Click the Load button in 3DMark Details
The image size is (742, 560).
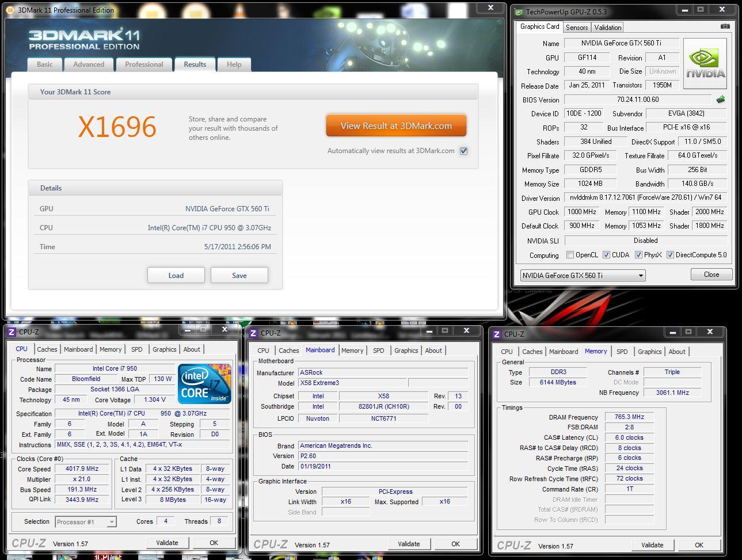176,275
